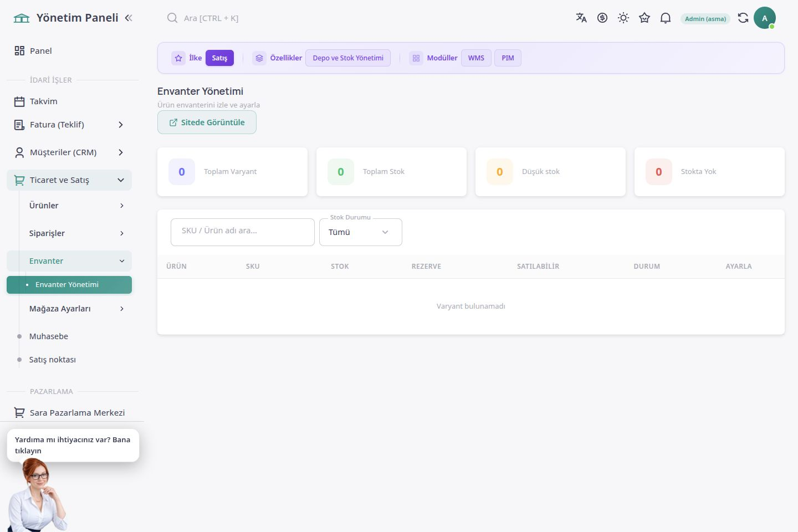The width and height of the screenshot is (798, 532).
Task: Open the language translation icon
Action: pyautogui.click(x=581, y=18)
